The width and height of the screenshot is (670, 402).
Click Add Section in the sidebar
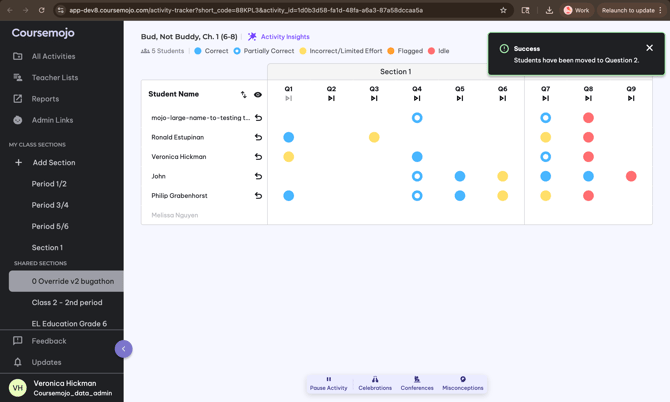[x=53, y=162]
